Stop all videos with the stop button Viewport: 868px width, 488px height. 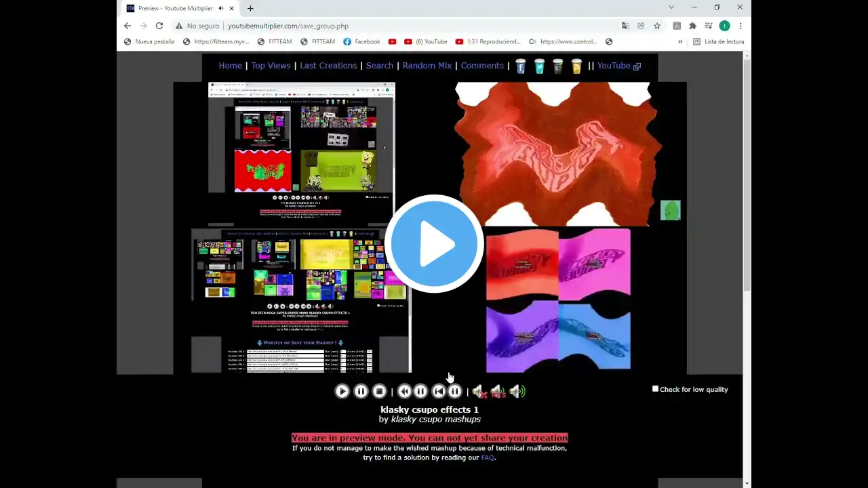pos(380,391)
